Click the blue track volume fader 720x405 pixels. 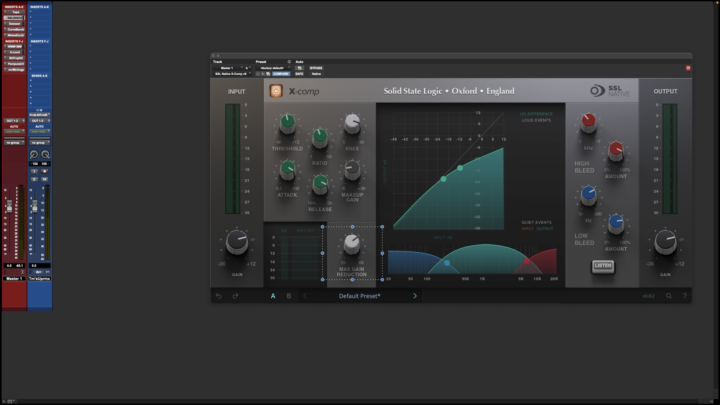point(34,207)
